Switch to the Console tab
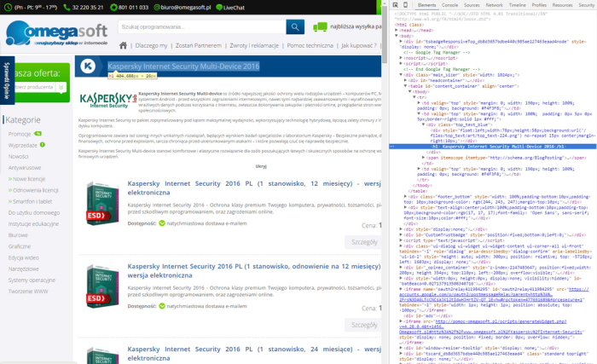This screenshot has height=364, width=597. click(448, 5)
